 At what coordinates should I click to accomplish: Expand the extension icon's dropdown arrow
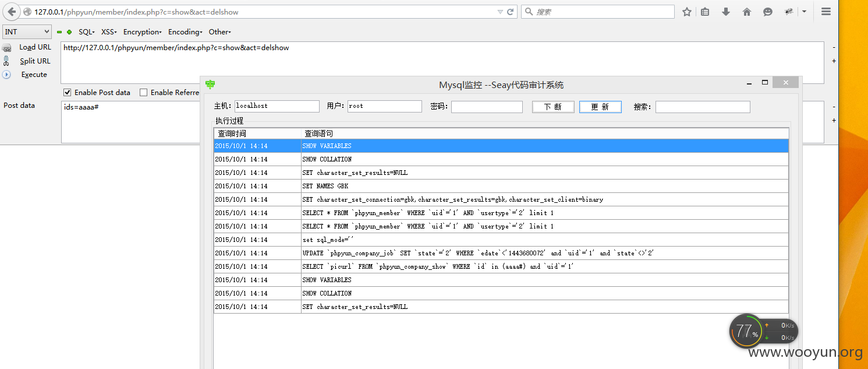[x=804, y=12]
